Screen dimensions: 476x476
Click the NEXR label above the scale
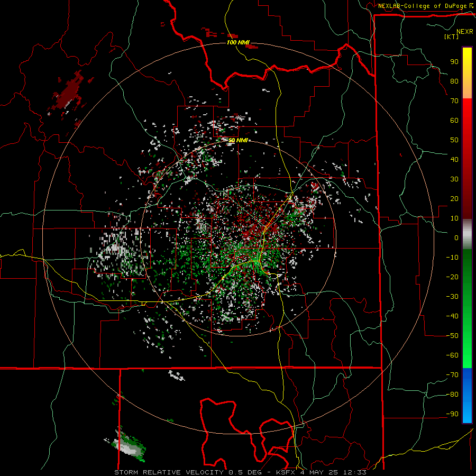[465, 32]
